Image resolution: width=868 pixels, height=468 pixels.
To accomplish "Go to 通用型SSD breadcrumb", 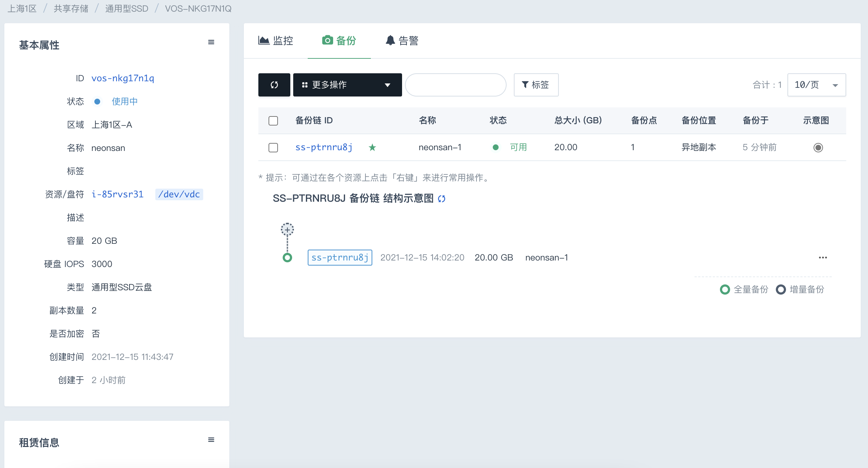I will (127, 9).
